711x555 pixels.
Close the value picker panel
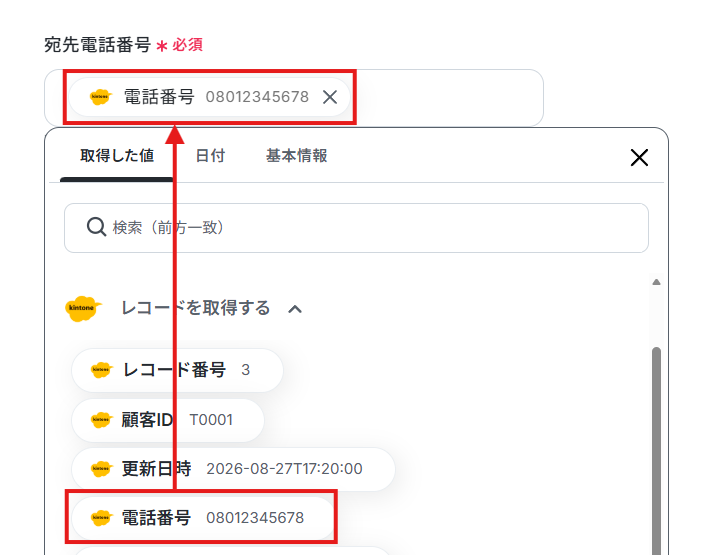coord(639,157)
